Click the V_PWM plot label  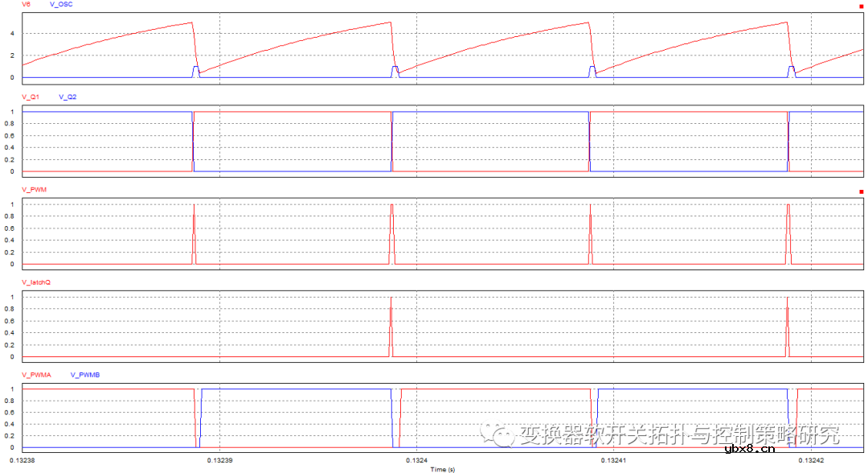[35, 190]
